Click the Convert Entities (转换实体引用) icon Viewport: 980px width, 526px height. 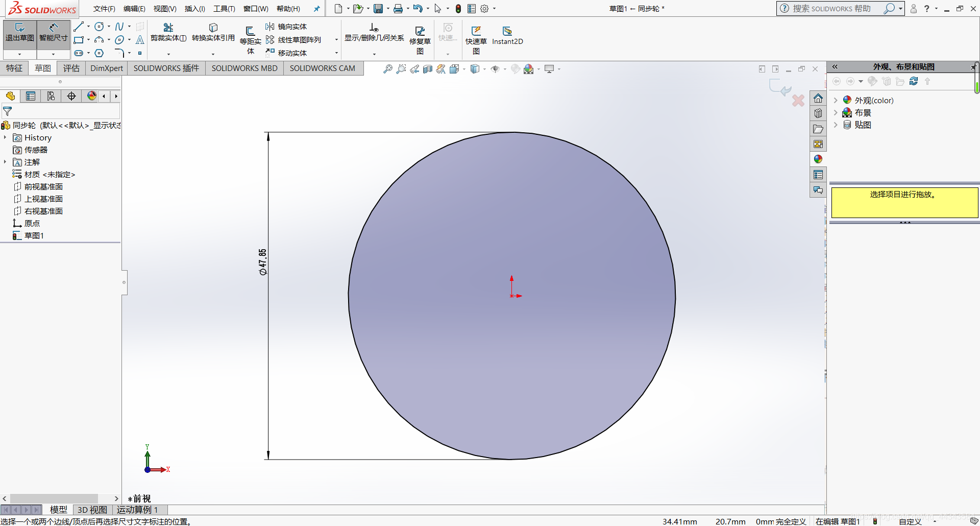[213, 28]
